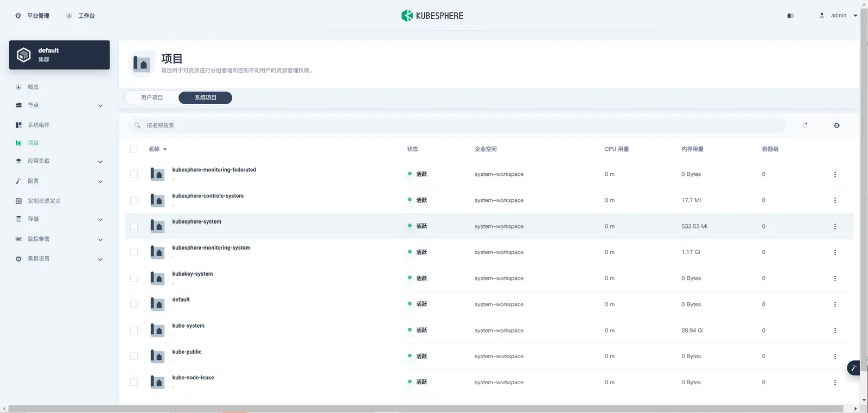The width and height of the screenshot is (868, 413).
Task: Open 系统组件 in the sidebar
Action: 39,125
